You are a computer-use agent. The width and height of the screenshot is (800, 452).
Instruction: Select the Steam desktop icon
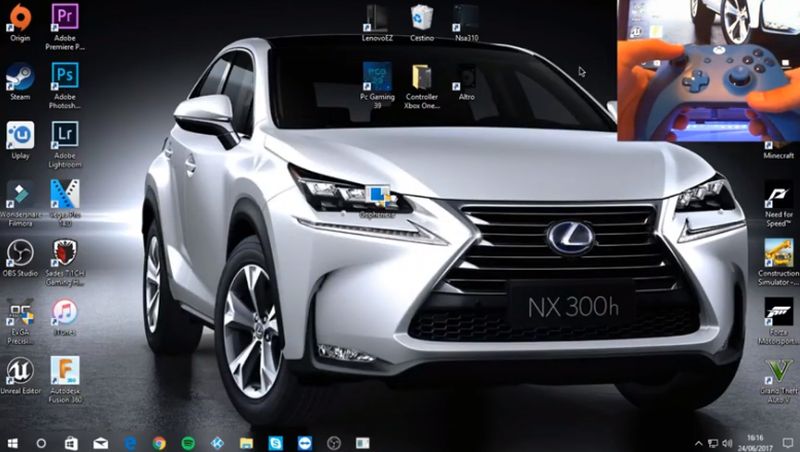20,81
